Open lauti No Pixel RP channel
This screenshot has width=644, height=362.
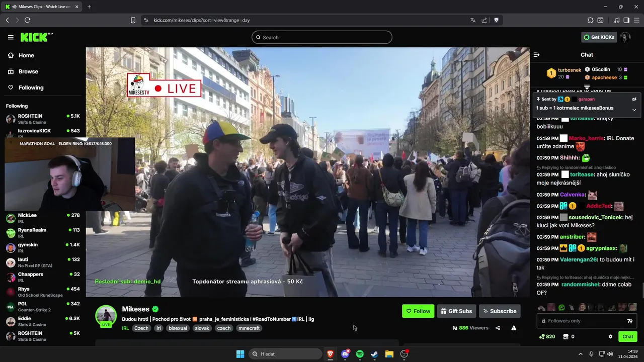(43, 262)
